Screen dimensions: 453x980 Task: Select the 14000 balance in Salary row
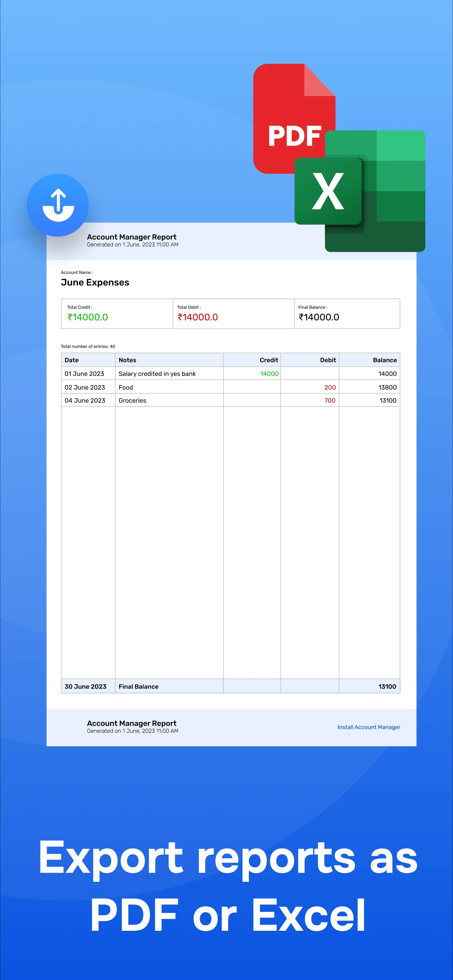[387, 374]
